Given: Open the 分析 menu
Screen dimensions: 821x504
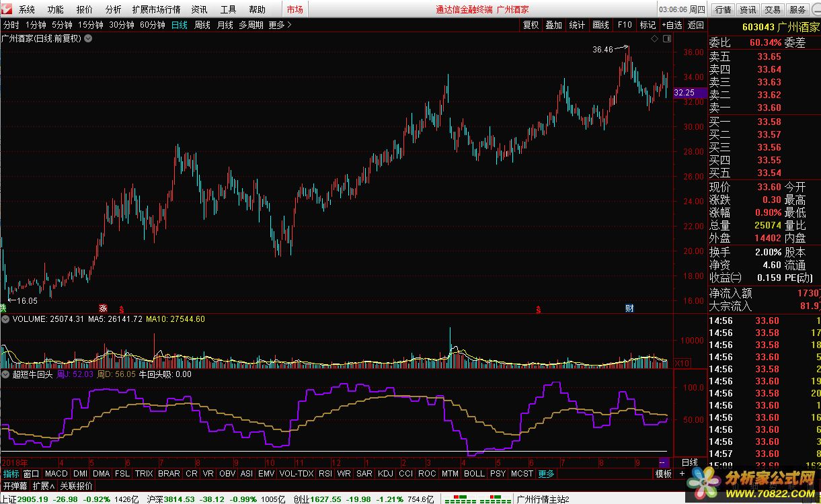Looking at the screenshot, I should (x=114, y=9).
